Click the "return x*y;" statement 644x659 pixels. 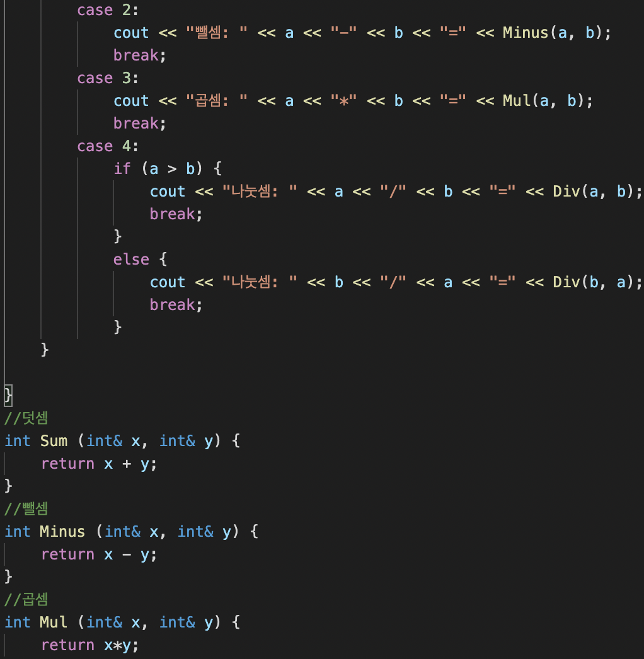[x=90, y=645]
